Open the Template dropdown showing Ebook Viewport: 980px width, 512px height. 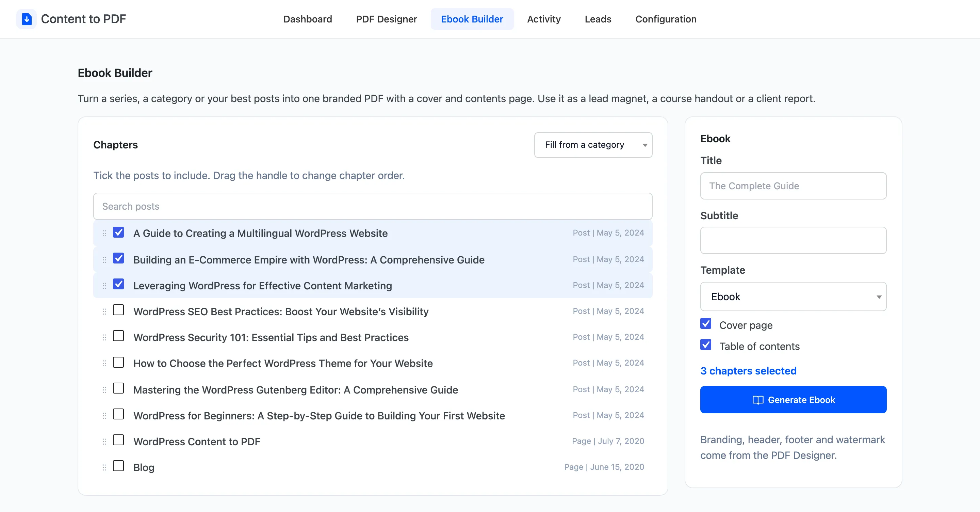tap(793, 297)
